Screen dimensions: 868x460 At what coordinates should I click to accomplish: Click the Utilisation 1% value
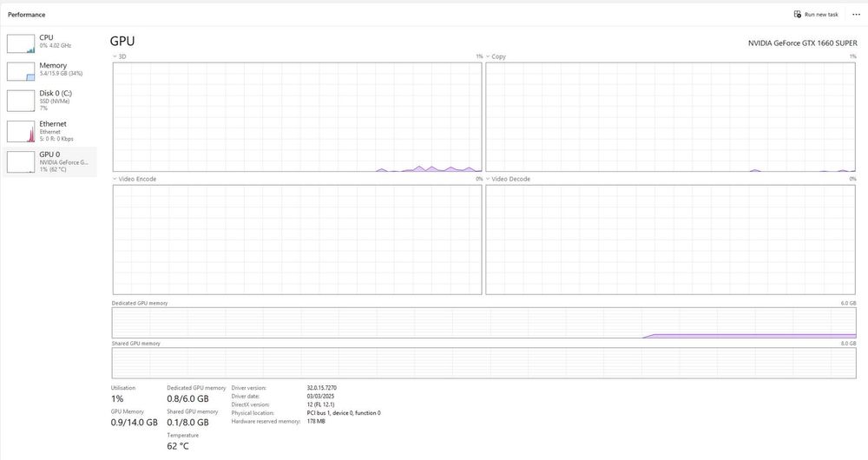pyautogui.click(x=117, y=398)
